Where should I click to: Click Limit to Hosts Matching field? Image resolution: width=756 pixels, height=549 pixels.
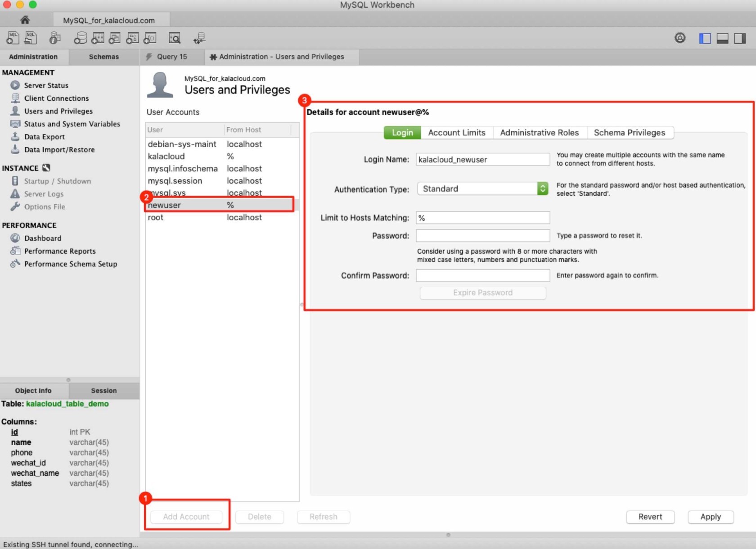coord(483,218)
